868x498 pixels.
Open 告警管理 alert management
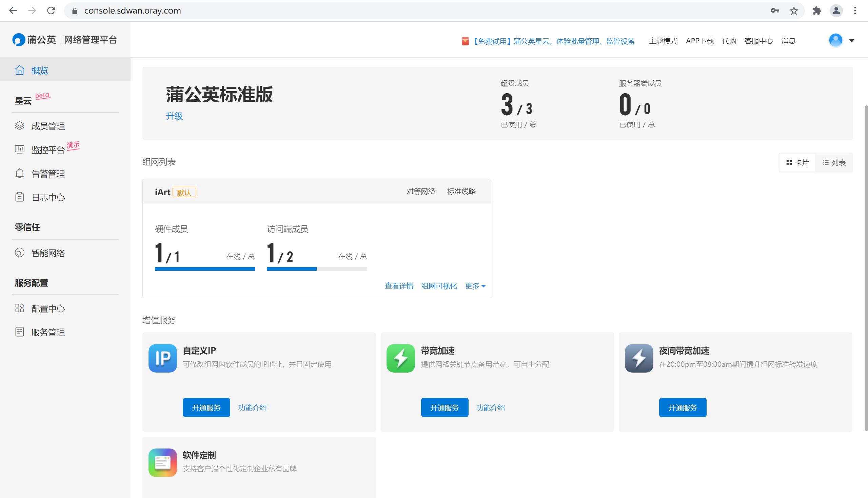click(x=47, y=174)
